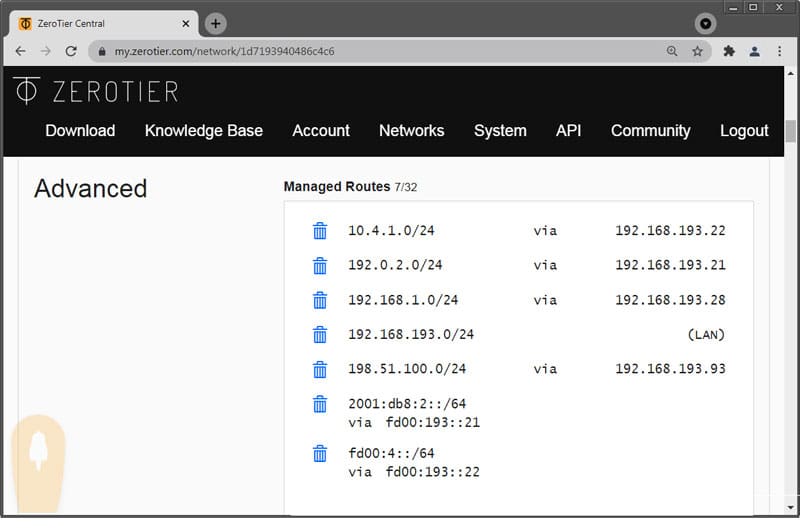Delete the 192.168.193.0/24 LAN route
This screenshot has height=528, width=800.
click(320, 334)
